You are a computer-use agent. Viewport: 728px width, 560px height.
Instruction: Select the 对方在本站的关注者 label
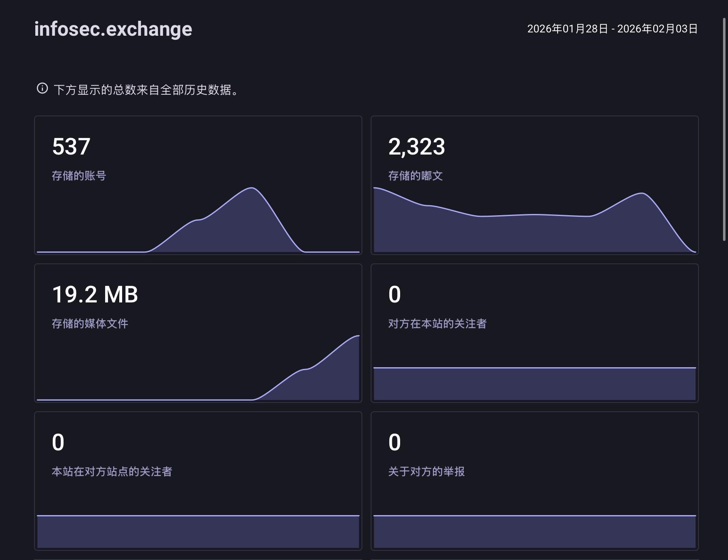click(x=437, y=324)
